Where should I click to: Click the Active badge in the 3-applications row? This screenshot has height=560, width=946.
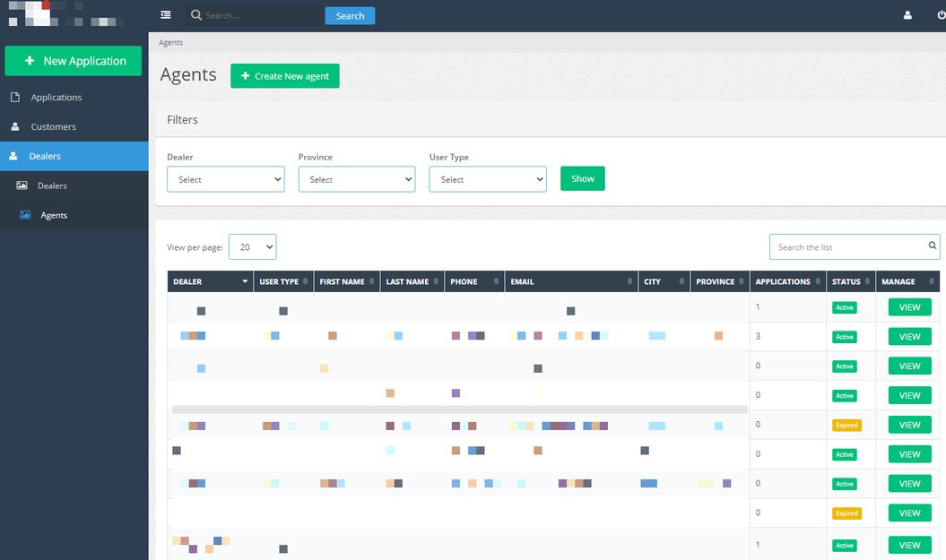(x=845, y=337)
